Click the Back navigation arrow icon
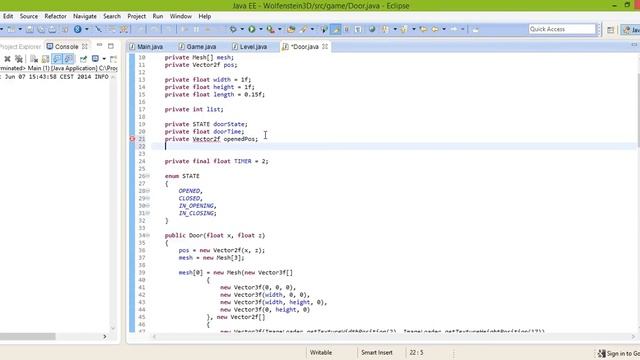This screenshot has width=640, height=360. pyautogui.click(x=435, y=29)
